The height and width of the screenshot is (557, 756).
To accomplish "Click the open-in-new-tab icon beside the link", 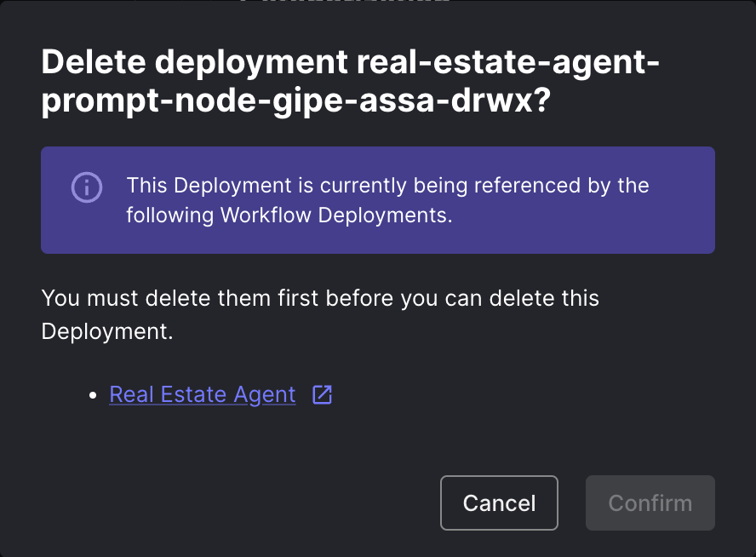I will pos(322,394).
